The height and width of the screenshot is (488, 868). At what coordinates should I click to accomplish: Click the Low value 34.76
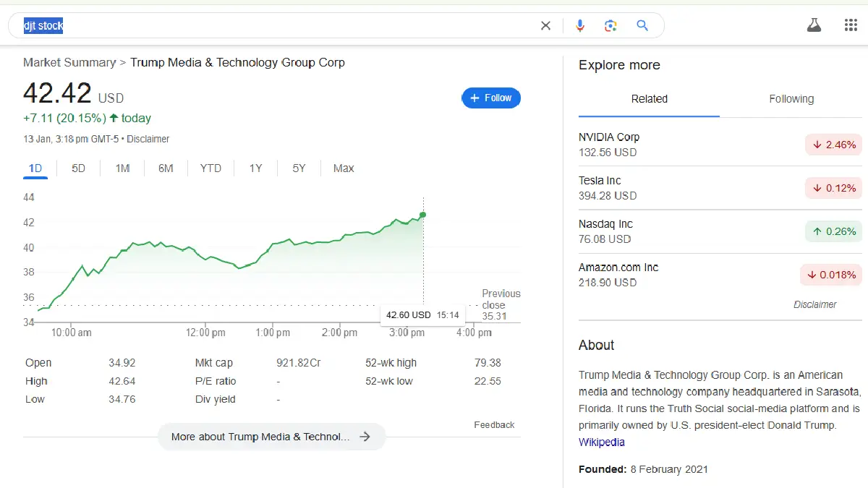(122, 399)
